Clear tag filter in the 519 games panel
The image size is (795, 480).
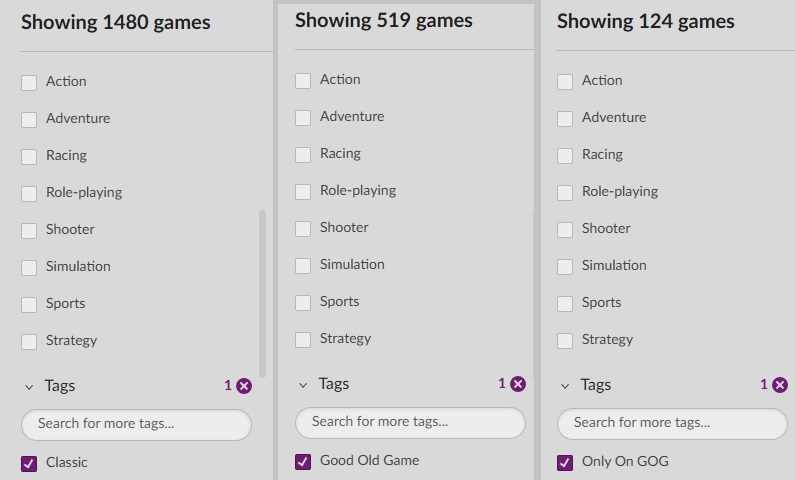pyautogui.click(x=518, y=384)
